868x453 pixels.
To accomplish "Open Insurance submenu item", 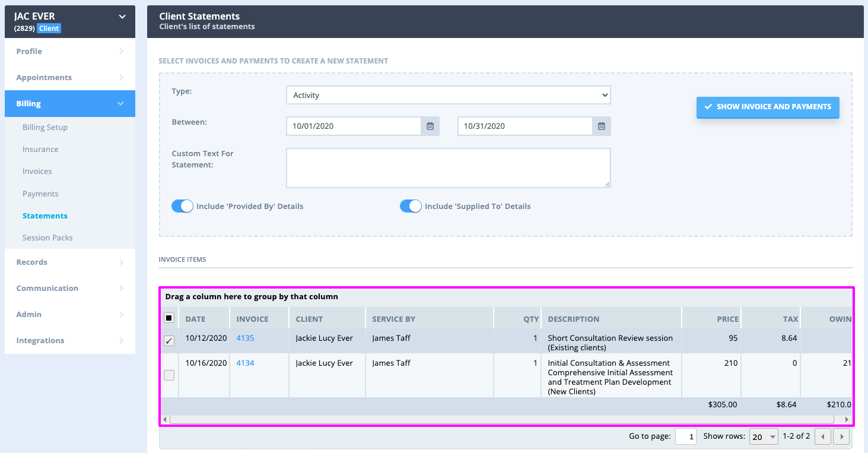I will [40, 150].
